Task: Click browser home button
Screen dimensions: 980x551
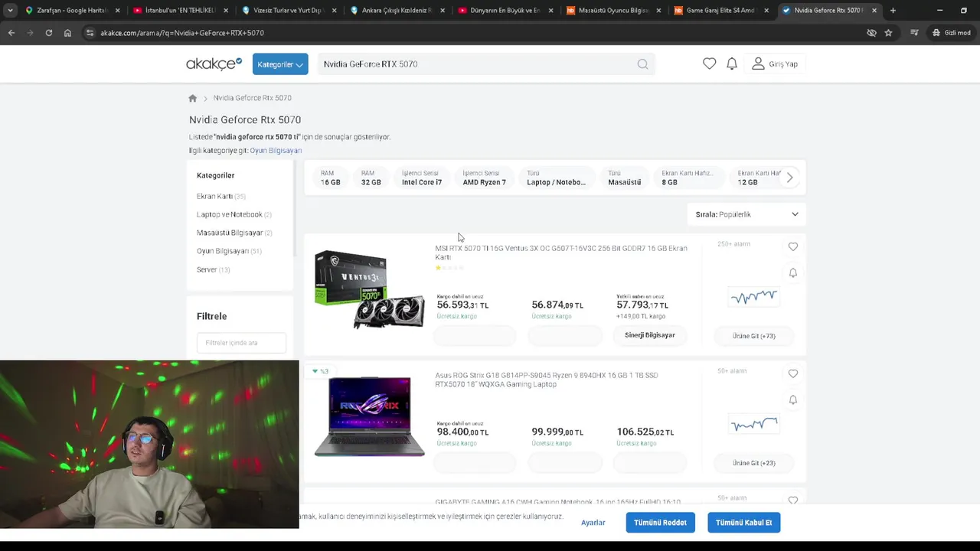Action: tap(67, 33)
